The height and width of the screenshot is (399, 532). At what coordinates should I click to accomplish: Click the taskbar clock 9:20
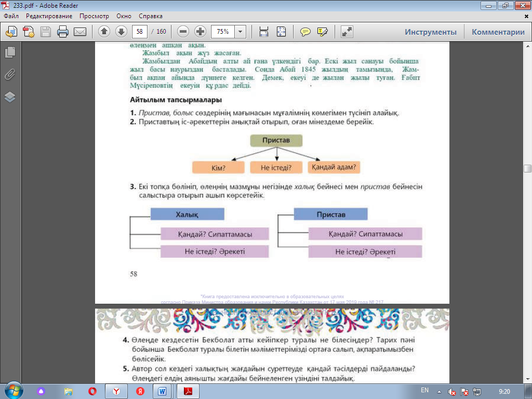pos(504,392)
